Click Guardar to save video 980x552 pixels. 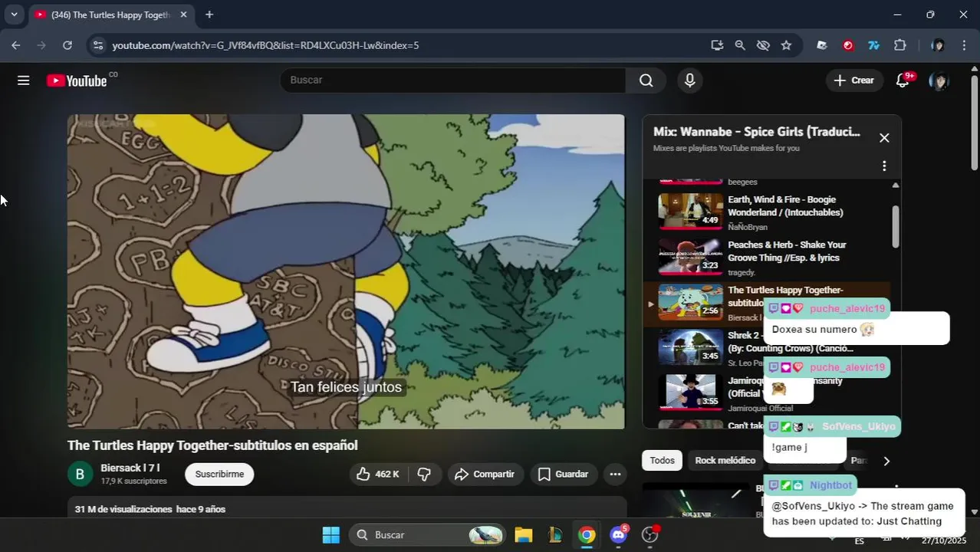pyautogui.click(x=564, y=475)
